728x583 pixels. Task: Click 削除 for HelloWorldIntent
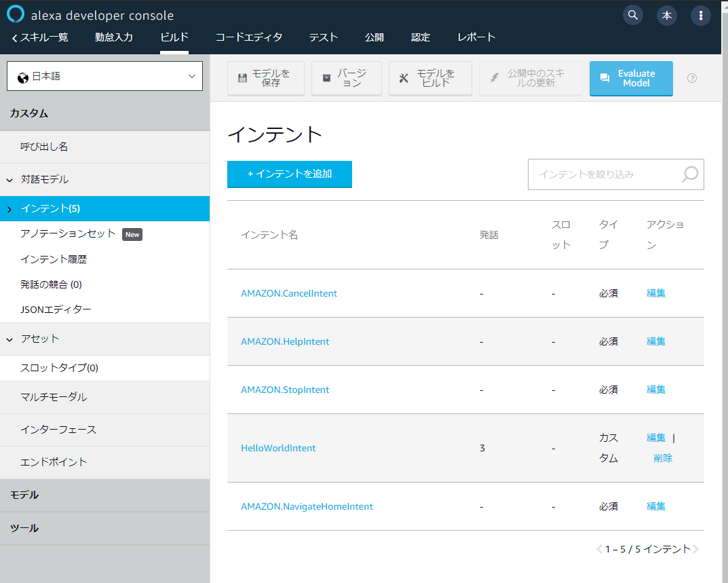pyautogui.click(x=663, y=459)
